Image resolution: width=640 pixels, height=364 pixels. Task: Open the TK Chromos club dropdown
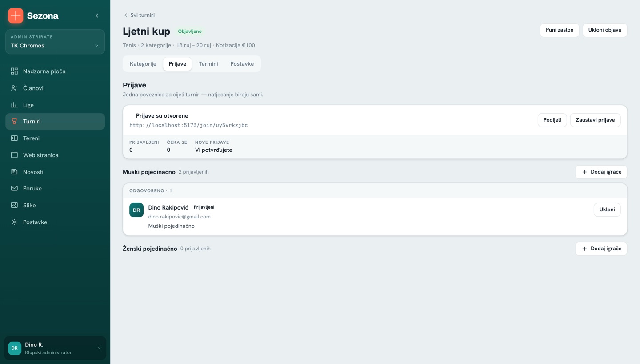click(x=55, y=42)
